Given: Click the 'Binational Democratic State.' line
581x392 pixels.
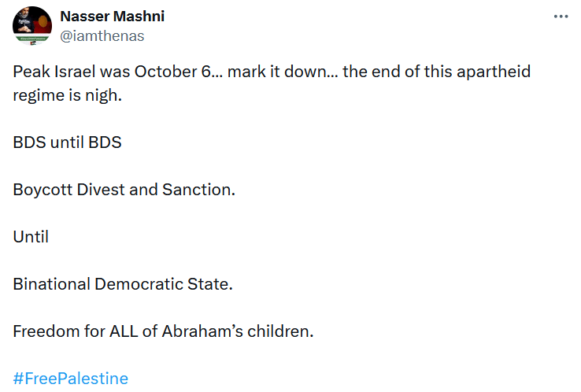Looking at the screenshot, I should (x=123, y=284).
